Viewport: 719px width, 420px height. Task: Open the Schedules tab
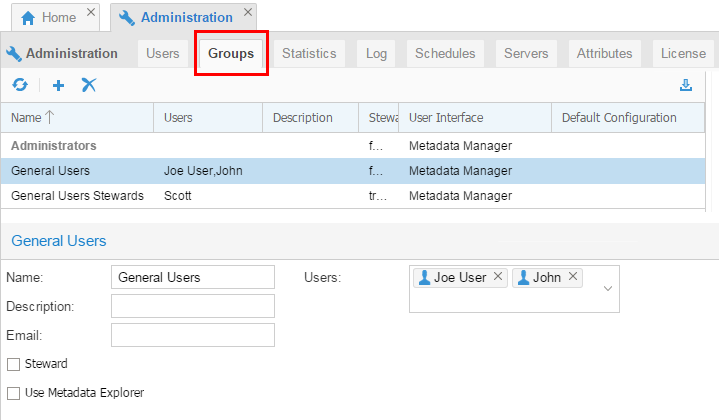pyautogui.click(x=445, y=53)
